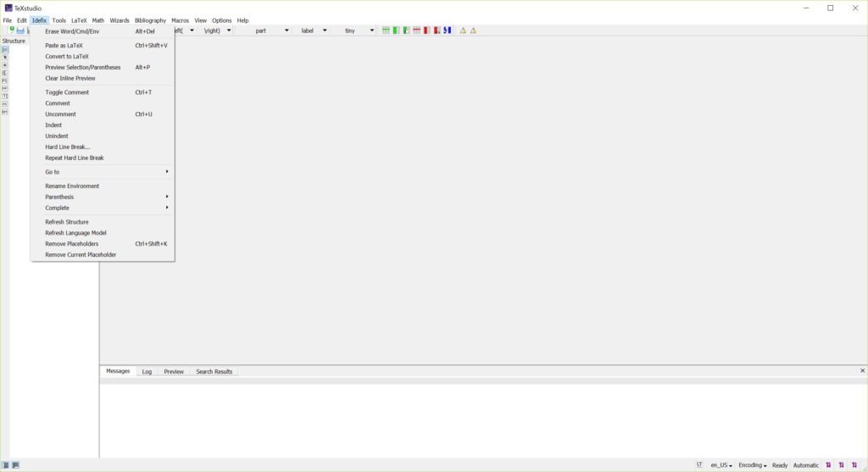This screenshot has width=868, height=472.
Task: Switch to the Search Results tab
Action: [x=214, y=371]
